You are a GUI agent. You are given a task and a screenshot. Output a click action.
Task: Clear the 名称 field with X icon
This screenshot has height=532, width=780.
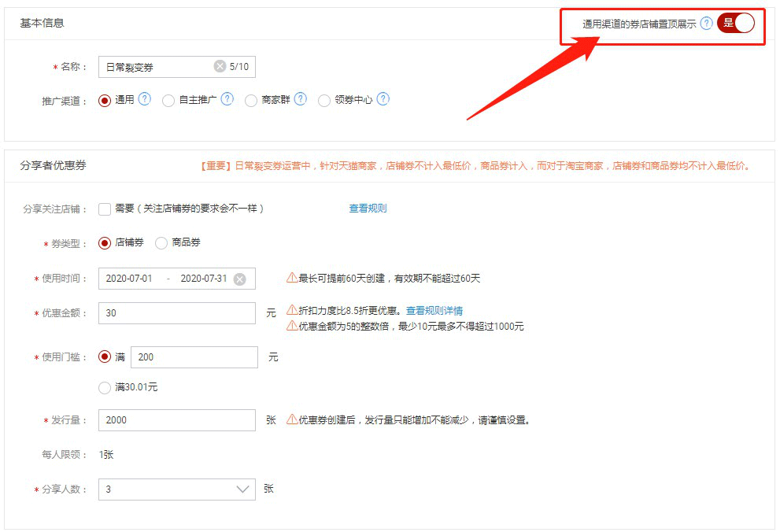[220, 67]
